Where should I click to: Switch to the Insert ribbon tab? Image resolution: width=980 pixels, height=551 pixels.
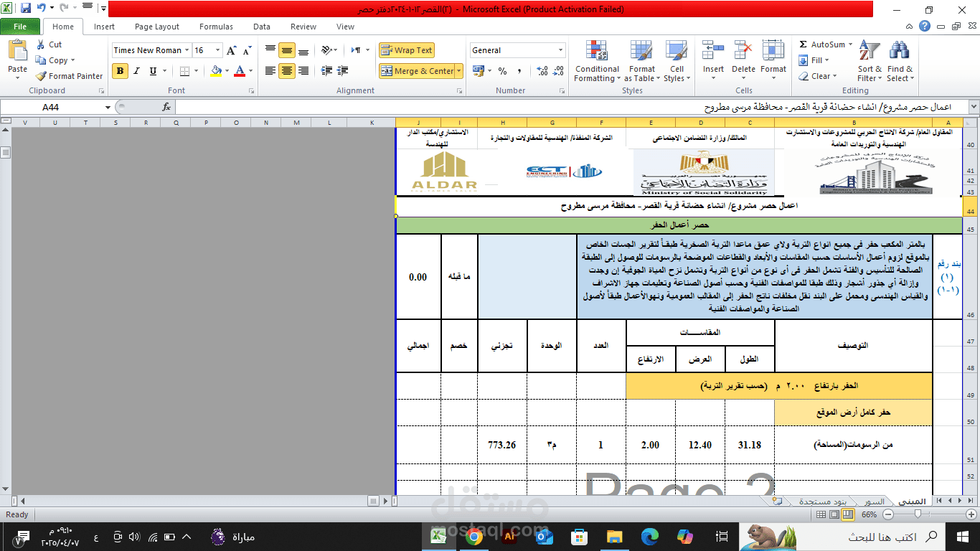104,27
